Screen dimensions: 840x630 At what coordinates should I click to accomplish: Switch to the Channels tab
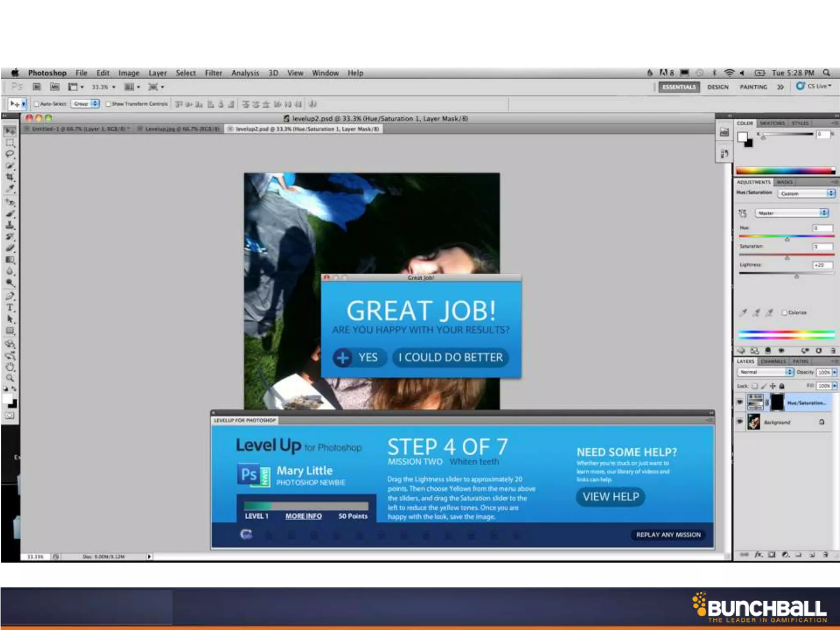point(773,361)
